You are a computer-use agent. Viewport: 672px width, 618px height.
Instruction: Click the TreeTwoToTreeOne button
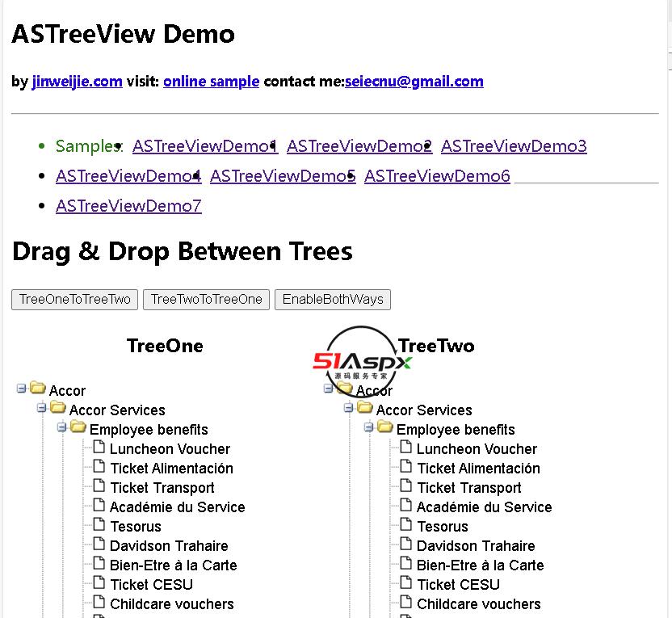(206, 299)
